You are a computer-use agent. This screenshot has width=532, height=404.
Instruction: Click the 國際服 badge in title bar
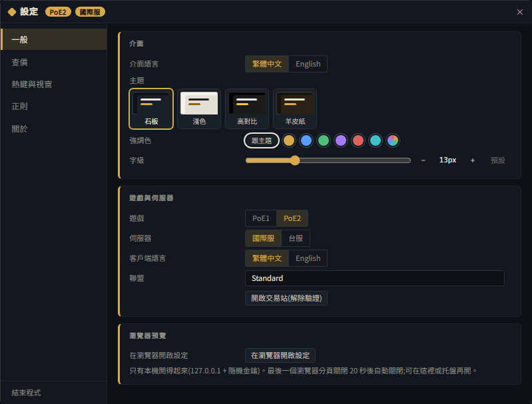point(90,12)
